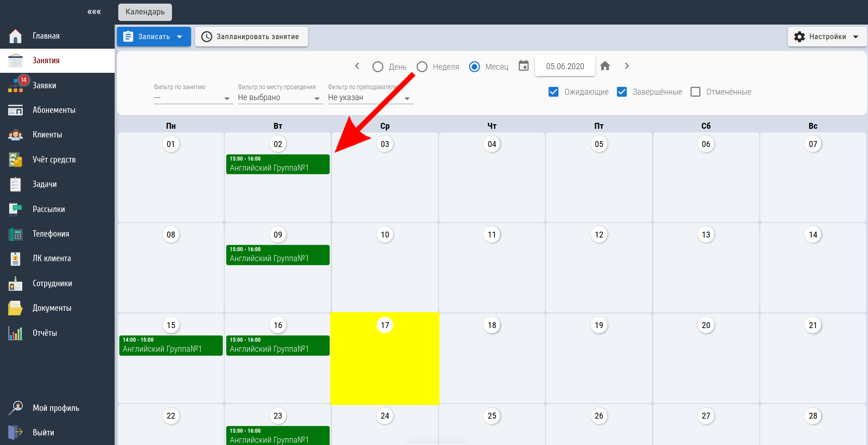Screen dimensions: 868x445
Task: Select the Месяц view radio button
Action: pyautogui.click(x=474, y=67)
